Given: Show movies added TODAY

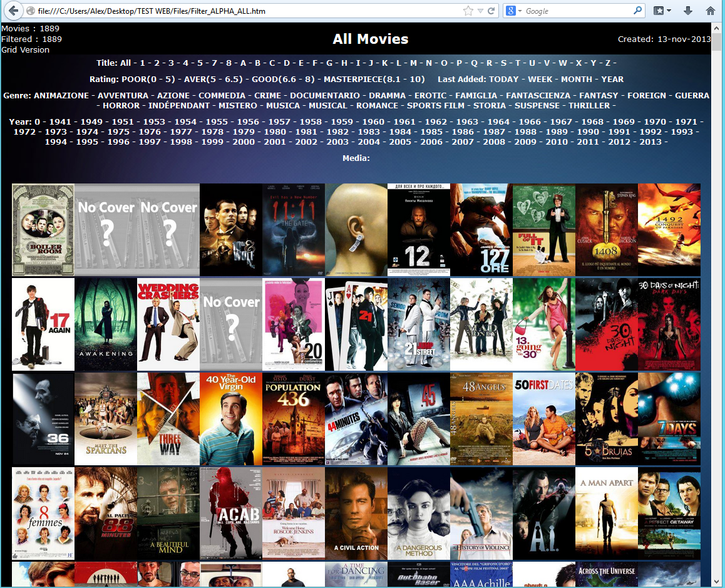Looking at the screenshot, I should click(x=503, y=79).
